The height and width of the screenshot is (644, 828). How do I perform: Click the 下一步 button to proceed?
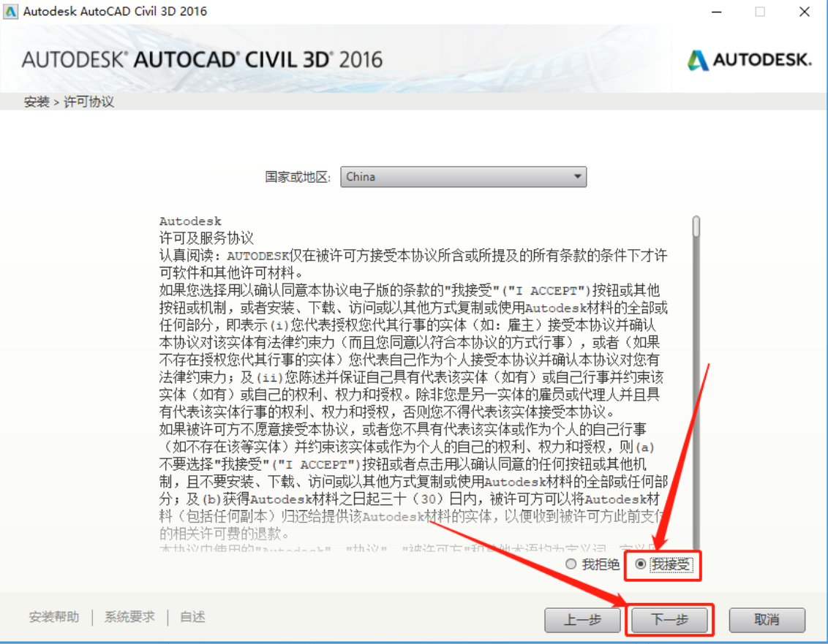668,619
